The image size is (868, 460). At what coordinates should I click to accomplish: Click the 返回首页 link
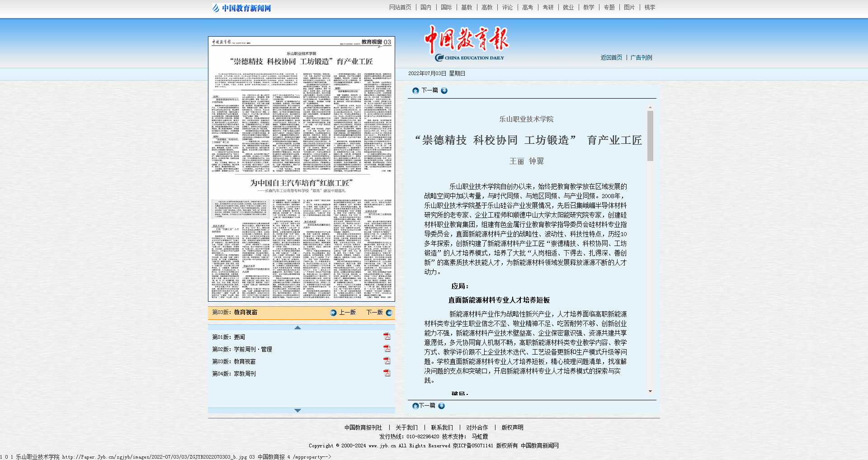click(x=611, y=57)
